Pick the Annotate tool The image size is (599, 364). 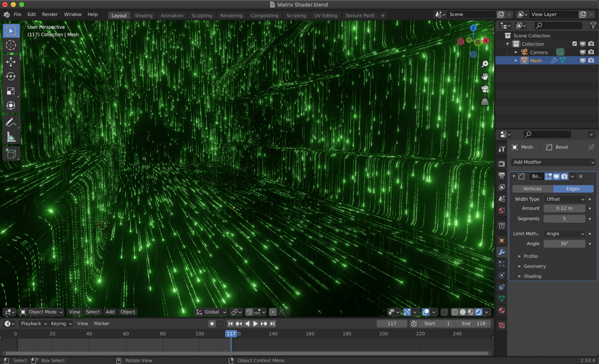[x=11, y=122]
